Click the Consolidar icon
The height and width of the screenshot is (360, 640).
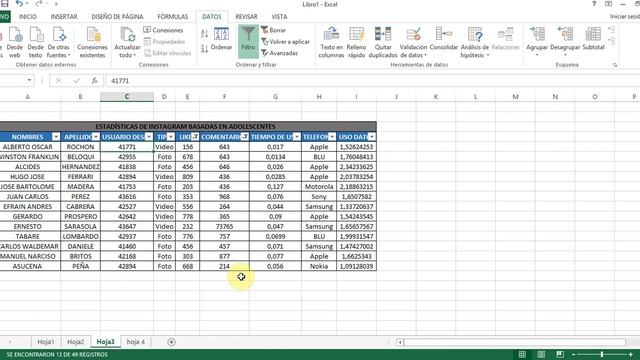coord(444,40)
